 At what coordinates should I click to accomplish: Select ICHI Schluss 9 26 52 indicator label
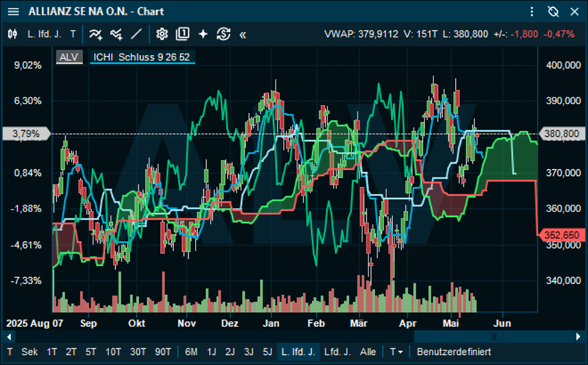(x=142, y=57)
